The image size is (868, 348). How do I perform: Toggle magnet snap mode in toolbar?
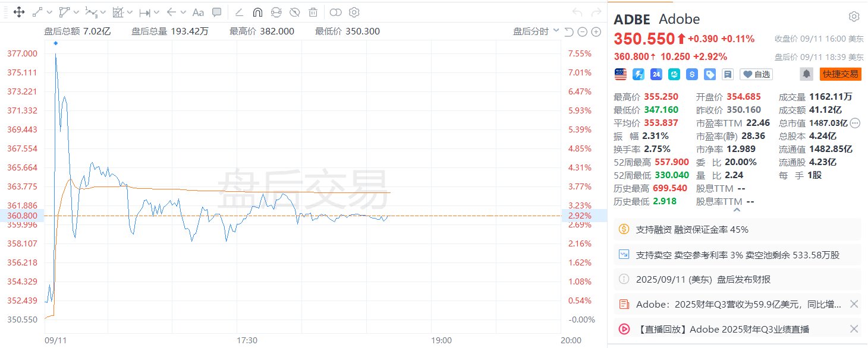pos(257,12)
